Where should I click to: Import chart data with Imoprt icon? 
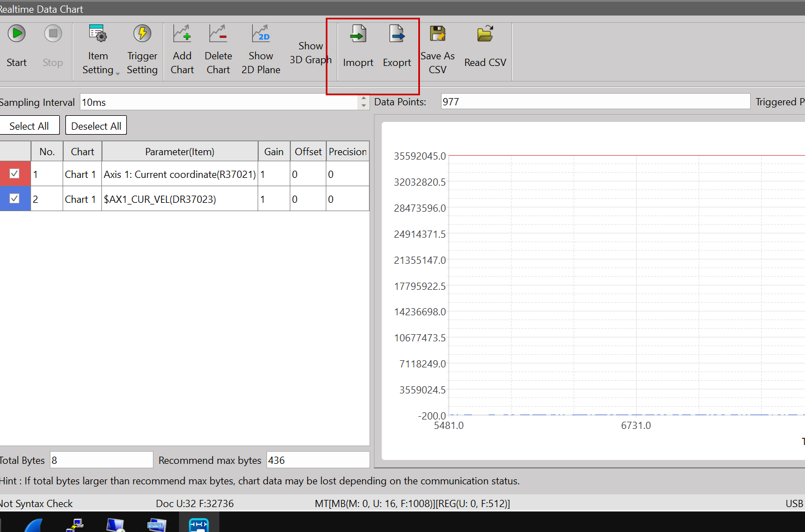point(358,35)
